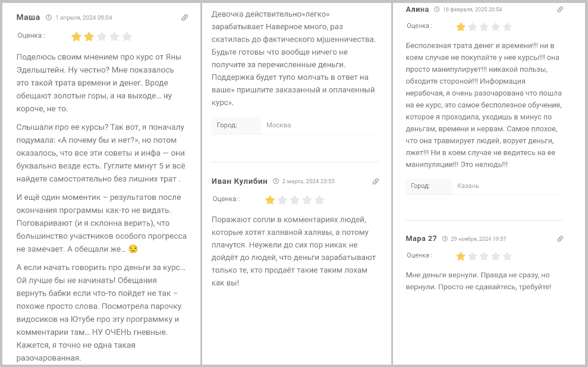Click the gold star in Иван Кулибин's rating
The height and width of the screenshot is (367, 588).
270,200
